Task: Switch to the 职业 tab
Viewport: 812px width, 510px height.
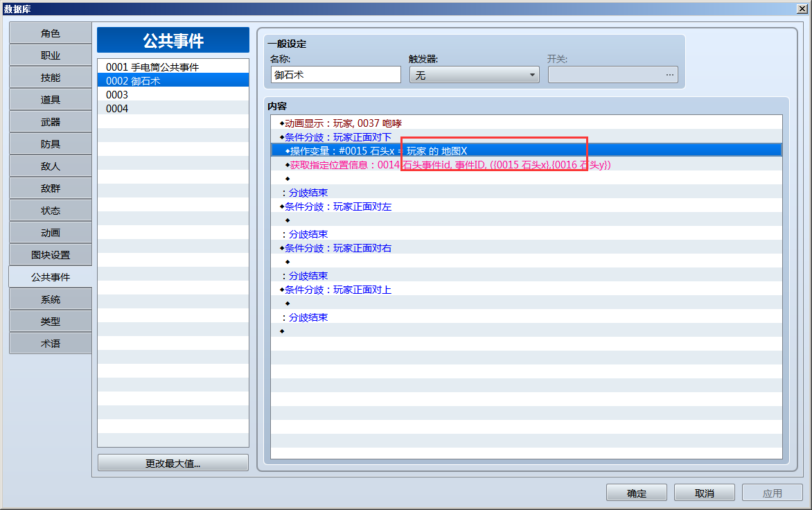Action: click(x=51, y=55)
